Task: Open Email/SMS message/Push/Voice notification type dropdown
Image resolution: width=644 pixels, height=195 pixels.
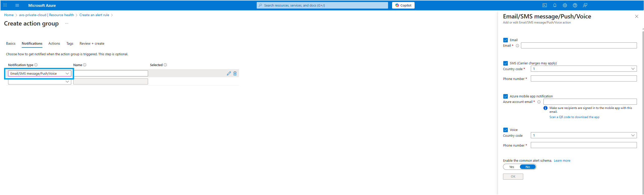Action: click(x=40, y=73)
